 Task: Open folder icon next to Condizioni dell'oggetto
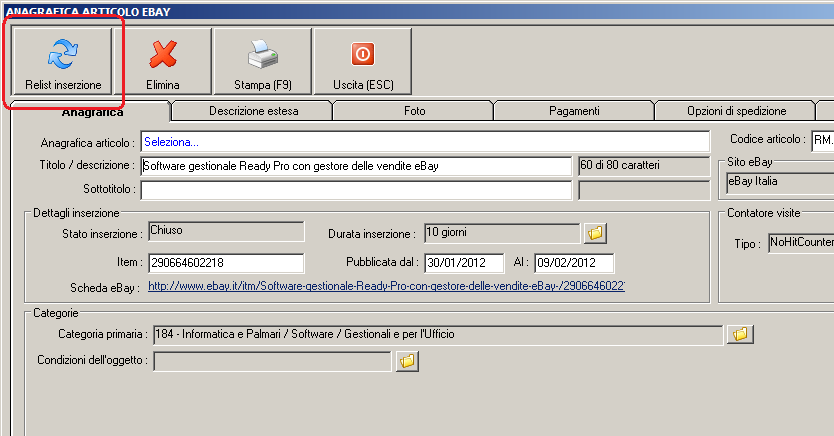click(407, 361)
